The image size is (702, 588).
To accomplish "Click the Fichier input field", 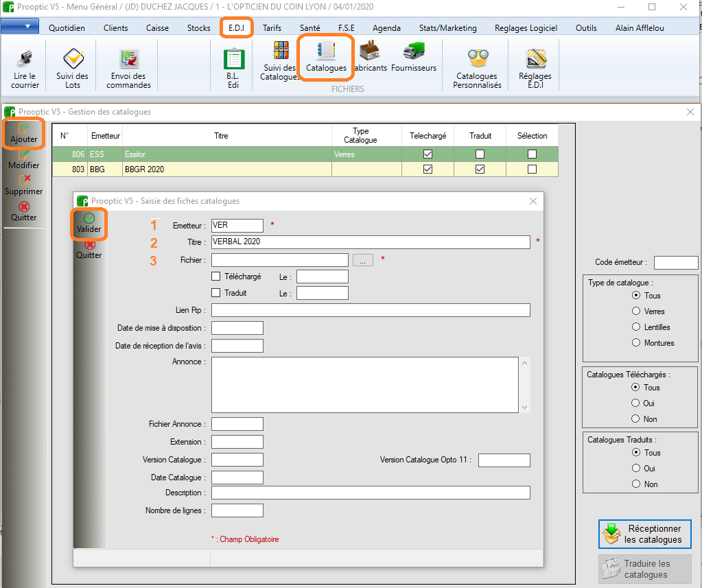I will coord(280,260).
